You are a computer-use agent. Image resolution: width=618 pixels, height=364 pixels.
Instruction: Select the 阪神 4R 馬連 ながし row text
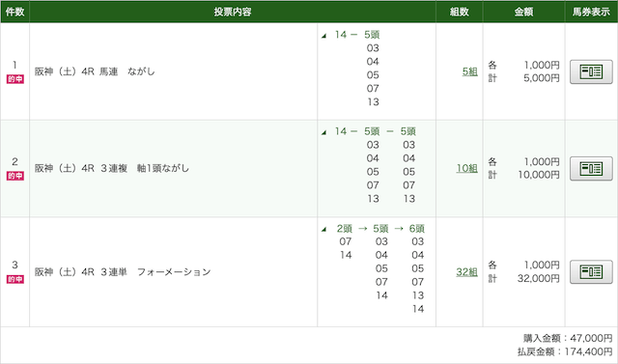(95, 71)
